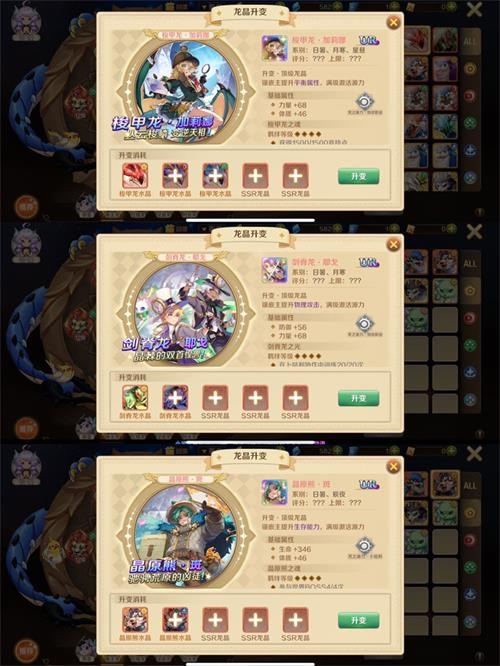Add the rightmost SSR龙晶 material in 梭甲龙·加莉娜 panel
This screenshot has width=500, height=666.
point(296,175)
